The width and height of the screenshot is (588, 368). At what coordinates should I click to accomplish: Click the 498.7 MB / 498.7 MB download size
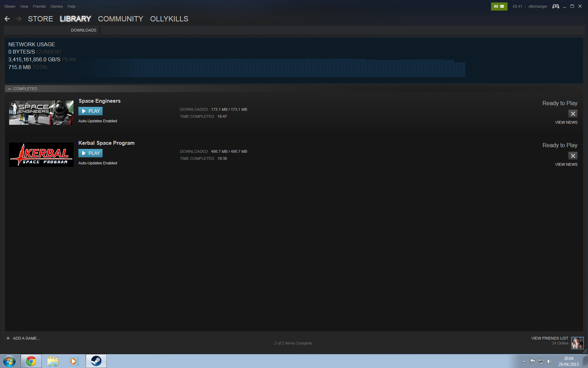[x=229, y=151]
